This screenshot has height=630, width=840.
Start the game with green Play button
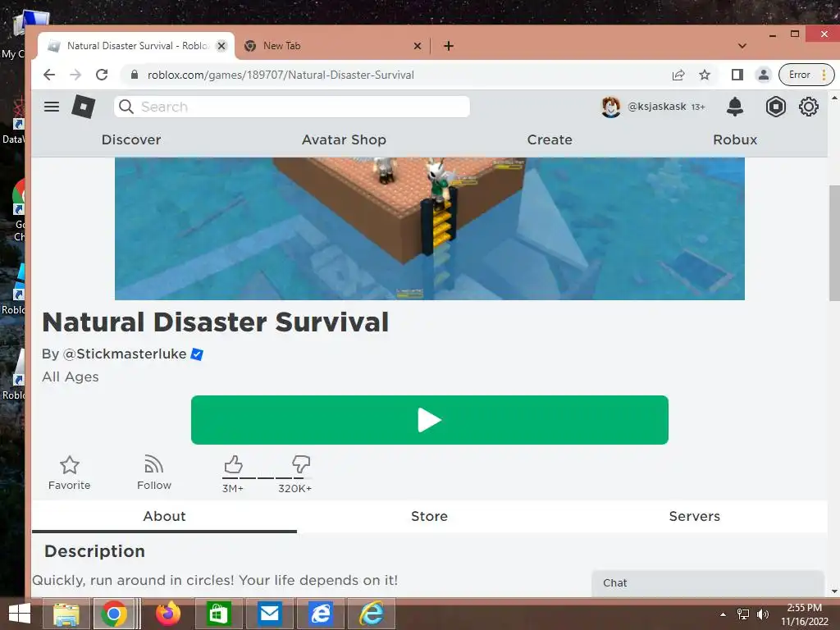(430, 420)
